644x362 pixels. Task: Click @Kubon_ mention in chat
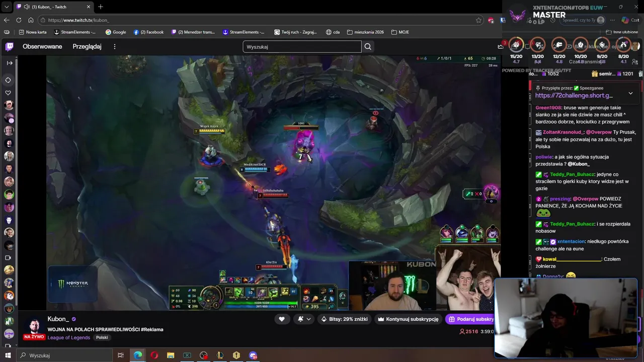click(x=579, y=164)
